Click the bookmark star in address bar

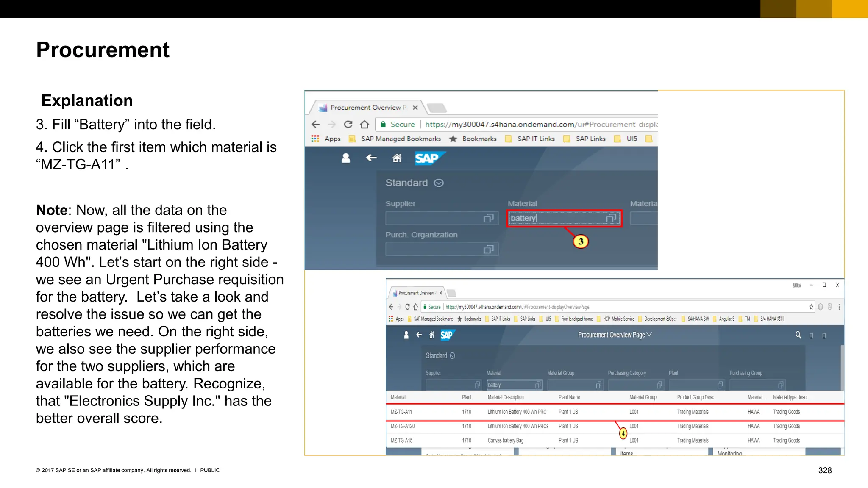811,307
